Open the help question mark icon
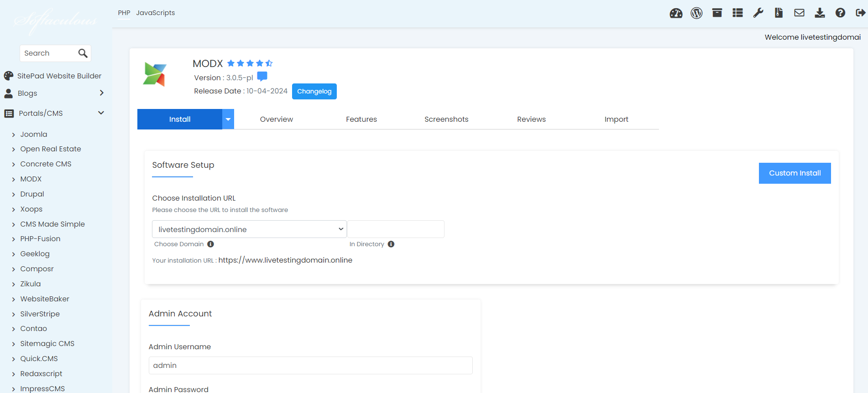The image size is (868, 393). (x=840, y=13)
